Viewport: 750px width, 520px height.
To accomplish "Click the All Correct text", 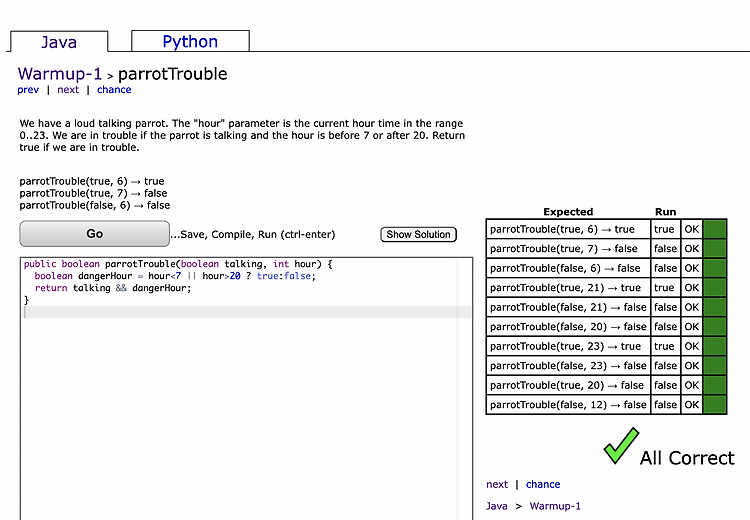I will click(687, 458).
